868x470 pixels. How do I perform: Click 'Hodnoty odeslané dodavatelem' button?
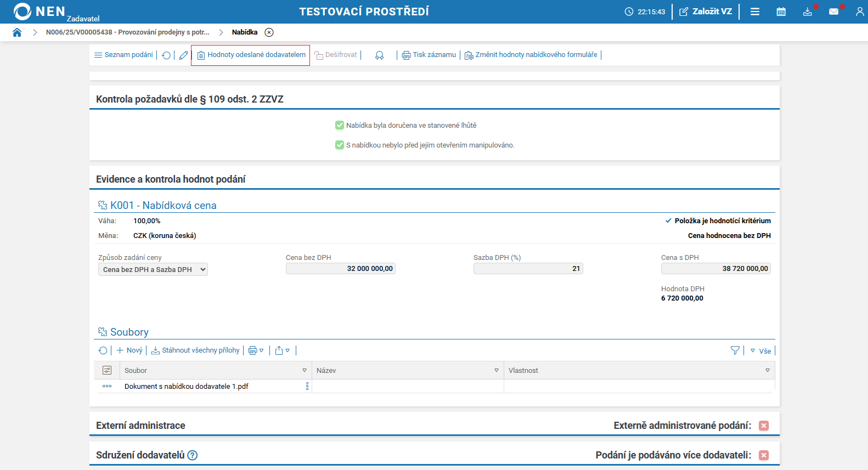coord(251,55)
